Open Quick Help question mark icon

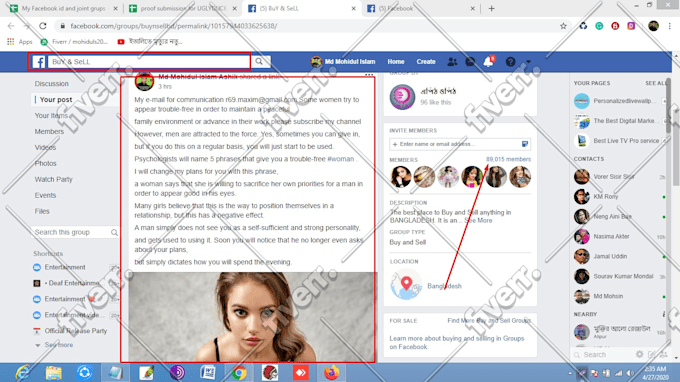[510, 62]
